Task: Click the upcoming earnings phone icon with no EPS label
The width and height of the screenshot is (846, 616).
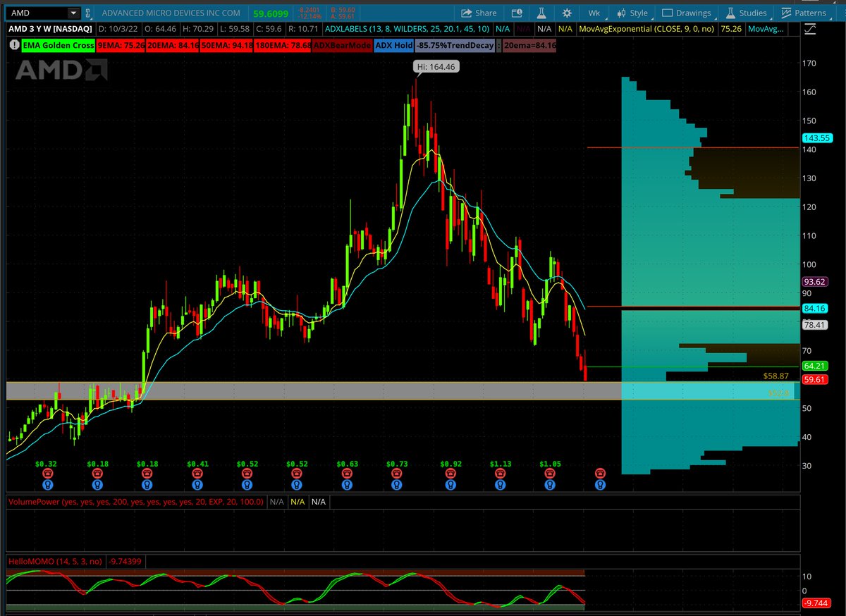Action: tap(600, 474)
